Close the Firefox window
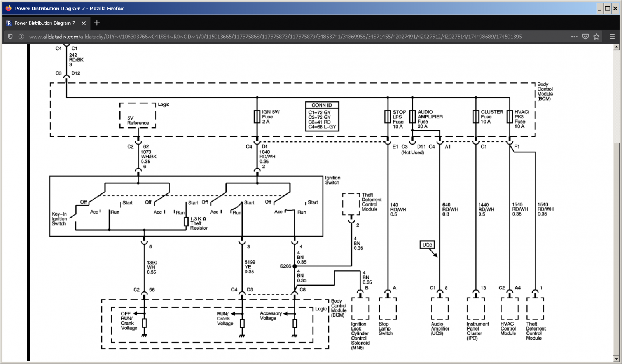Screen dimensions: 622x364 615,8
